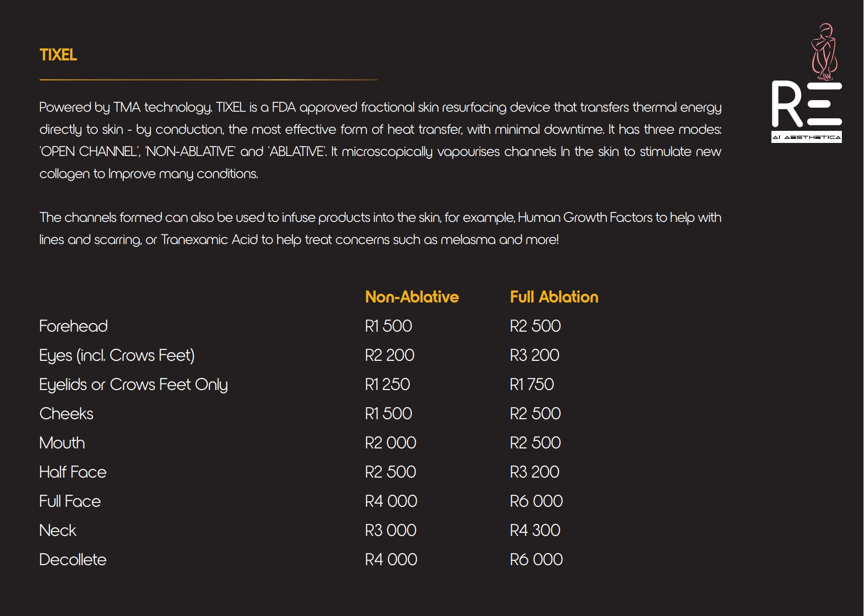Viewport: 864px width, 616px height.
Task: Select the Neck treatment label
Action: pyautogui.click(x=58, y=530)
